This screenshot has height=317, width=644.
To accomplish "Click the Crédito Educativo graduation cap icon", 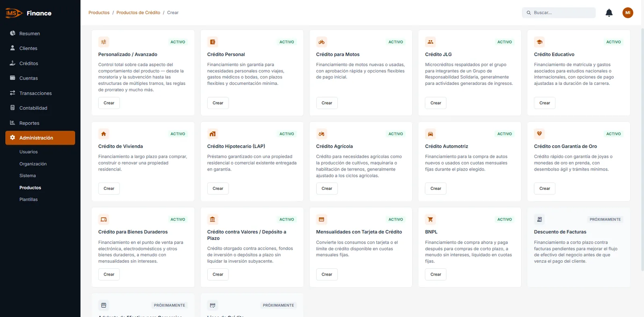I will (539, 42).
